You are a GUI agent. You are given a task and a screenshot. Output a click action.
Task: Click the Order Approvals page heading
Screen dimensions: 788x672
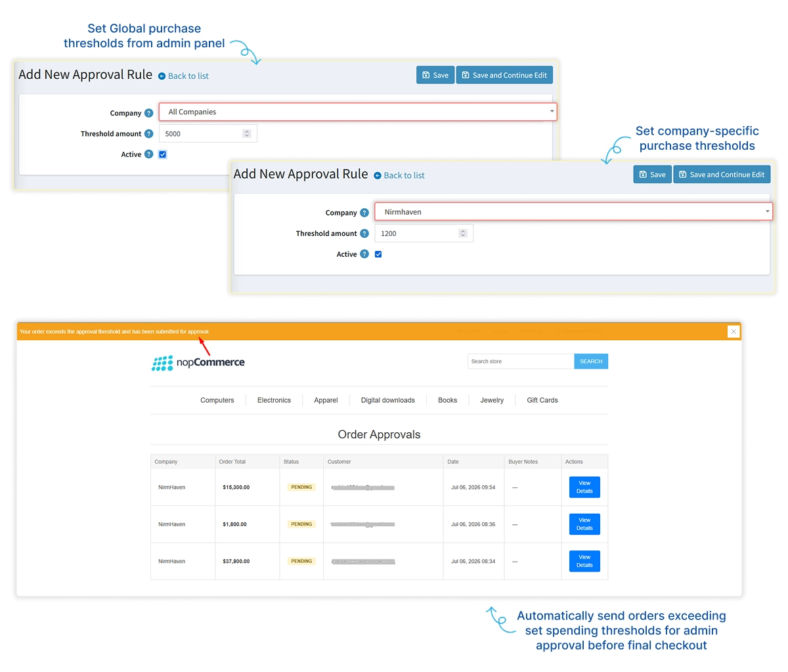[x=379, y=434]
